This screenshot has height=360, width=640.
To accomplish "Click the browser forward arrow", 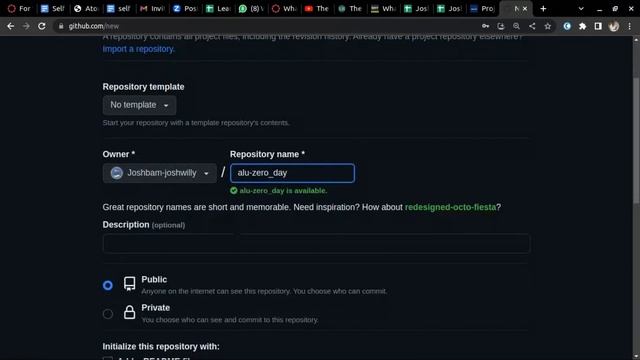I will (26, 26).
